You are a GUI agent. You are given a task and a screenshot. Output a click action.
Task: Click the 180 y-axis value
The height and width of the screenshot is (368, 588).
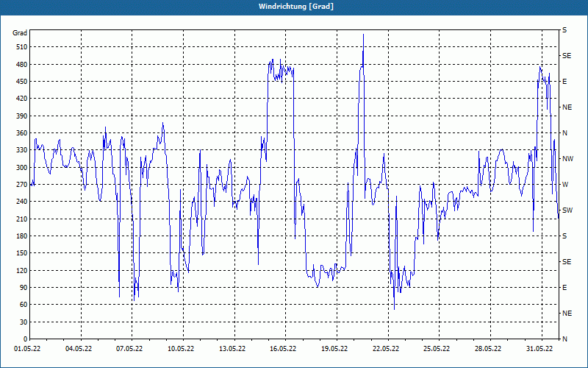click(x=22, y=236)
